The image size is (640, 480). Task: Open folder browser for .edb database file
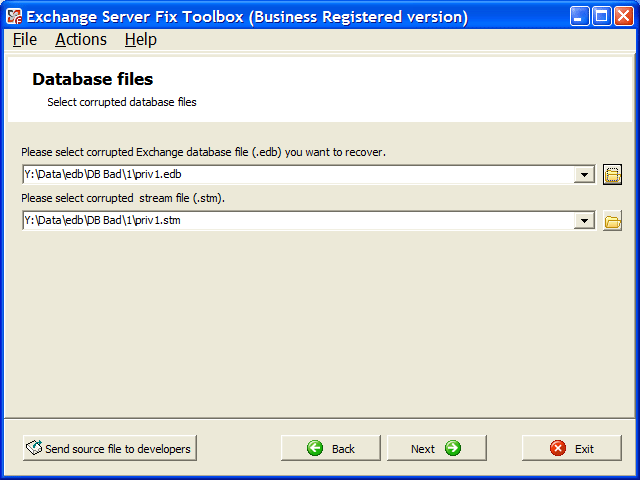point(613,175)
